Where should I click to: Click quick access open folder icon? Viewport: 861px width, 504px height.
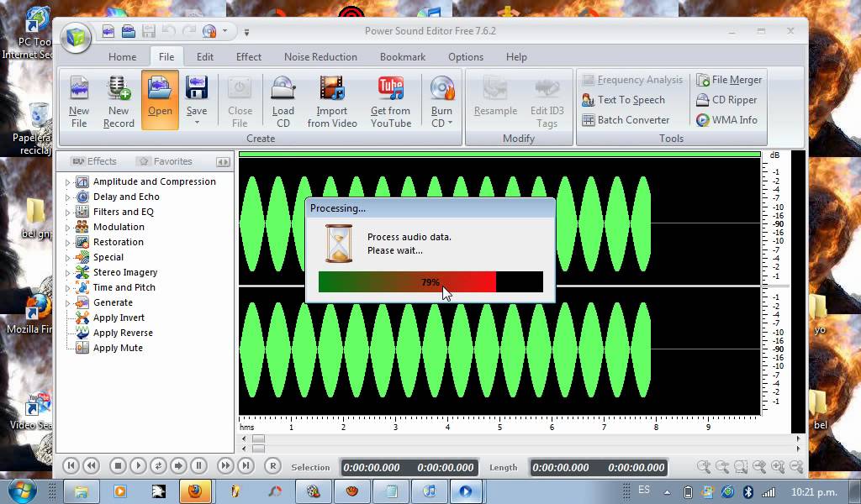[x=129, y=31]
